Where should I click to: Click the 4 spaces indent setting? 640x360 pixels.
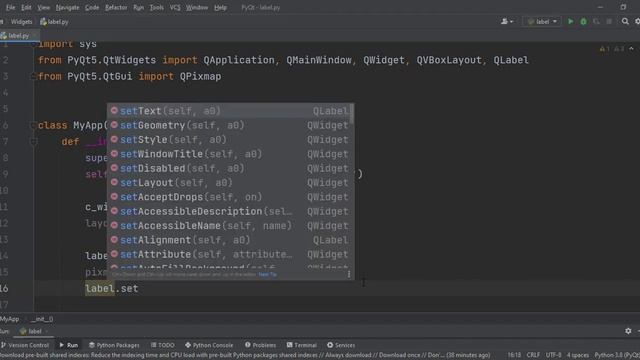tap(578, 355)
